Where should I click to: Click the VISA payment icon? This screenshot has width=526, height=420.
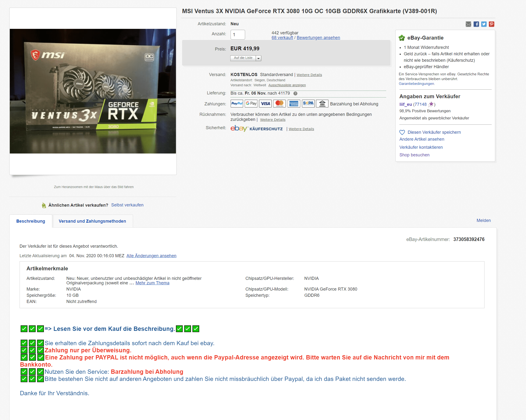(x=265, y=104)
